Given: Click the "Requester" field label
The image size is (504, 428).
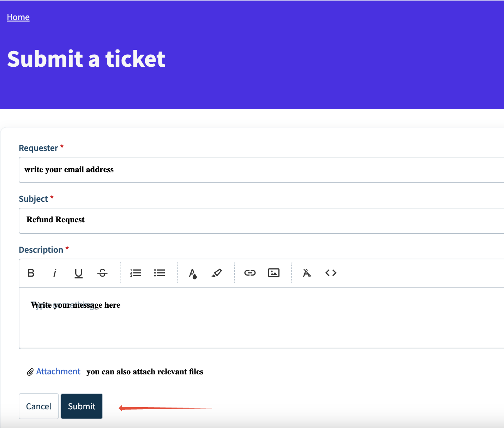Looking at the screenshot, I should point(38,148).
